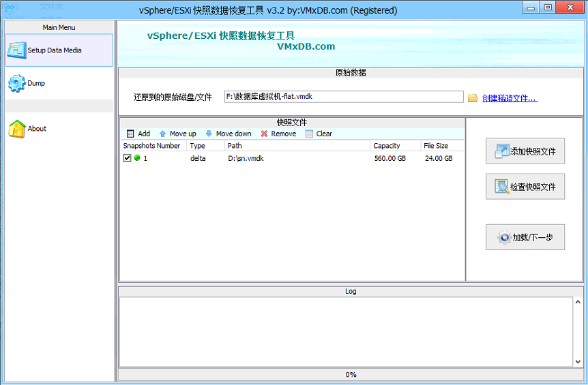The width and height of the screenshot is (588, 385).
Task: Click the Clear icon in snapshot toolbar
Action: point(309,134)
